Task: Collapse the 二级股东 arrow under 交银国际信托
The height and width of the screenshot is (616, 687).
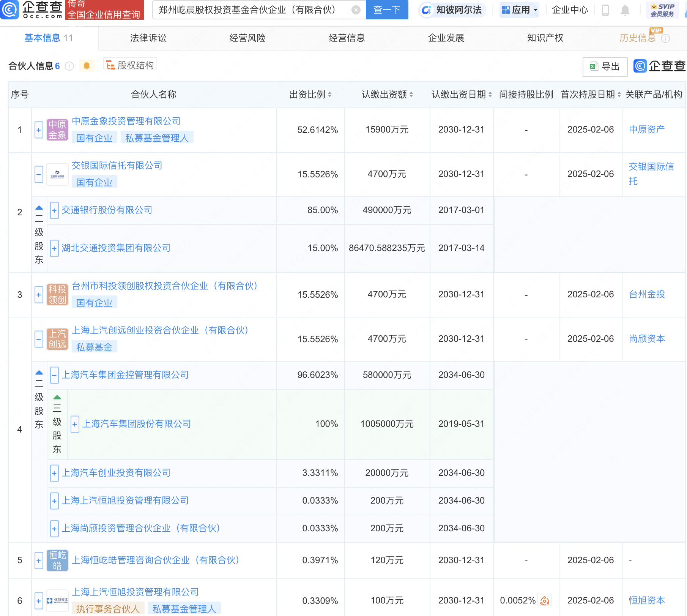Action: coord(39,208)
